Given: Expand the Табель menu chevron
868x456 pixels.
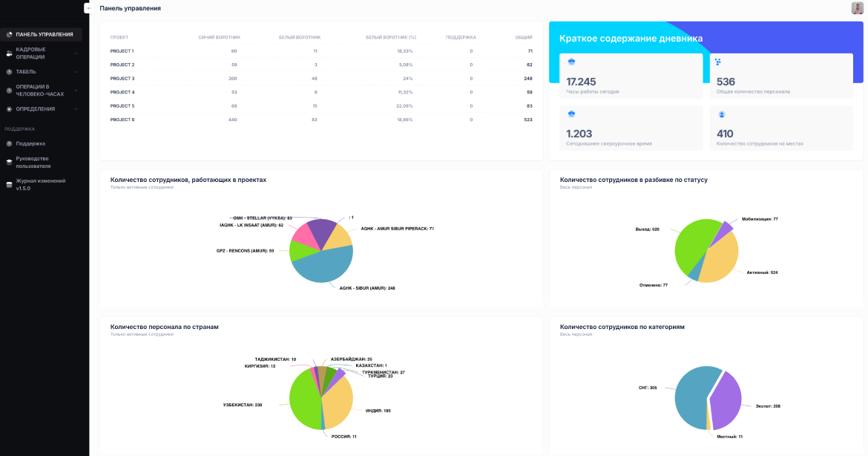Looking at the screenshot, I should (76, 72).
